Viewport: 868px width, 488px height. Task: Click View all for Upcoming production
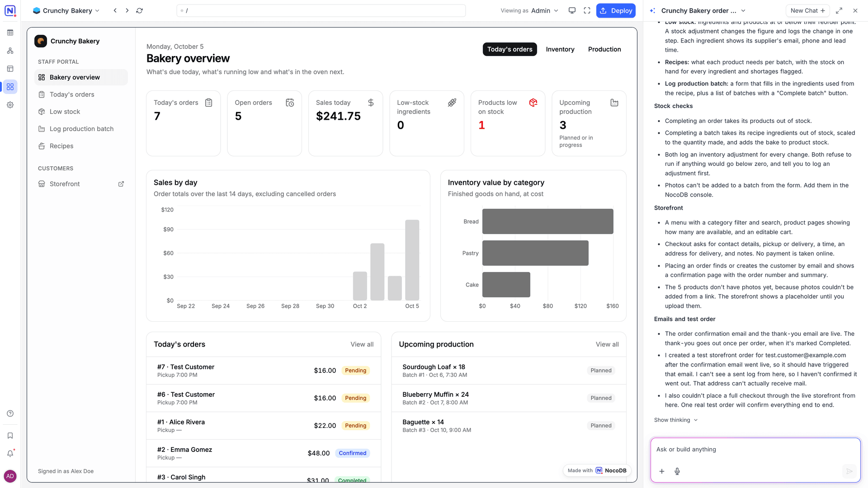tap(607, 344)
